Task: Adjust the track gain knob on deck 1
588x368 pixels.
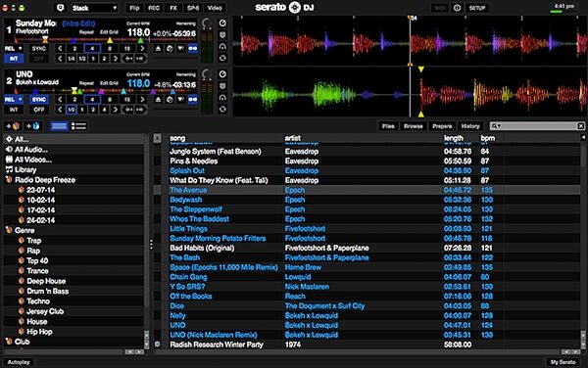Action: pyautogui.click(x=206, y=23)
